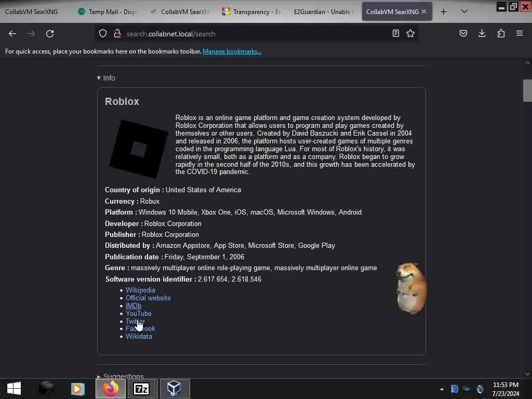Click the forward navigation arrow

pos(31,34)
